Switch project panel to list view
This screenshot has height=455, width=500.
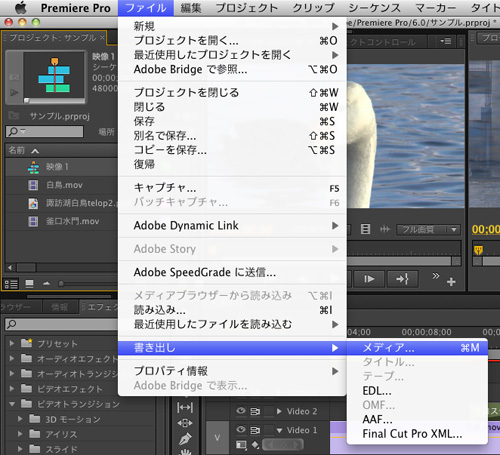pyautogui.click(x=11, y=284)
